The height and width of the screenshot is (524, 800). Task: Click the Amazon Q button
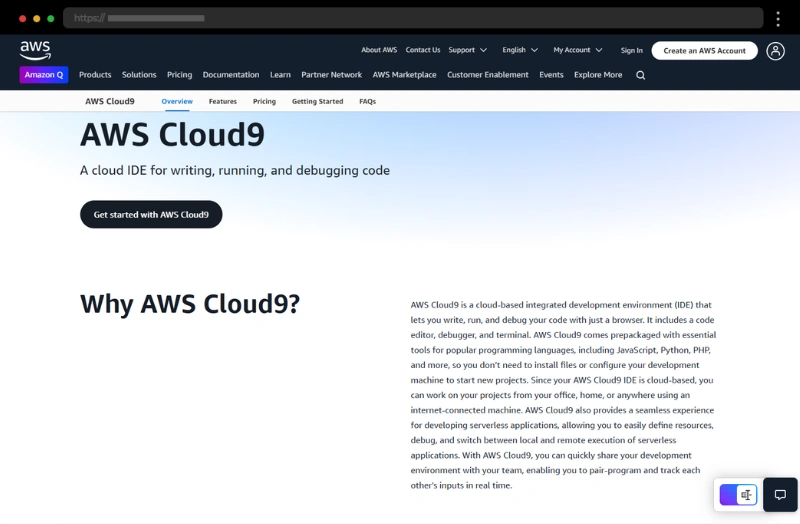tap(44, 74)
